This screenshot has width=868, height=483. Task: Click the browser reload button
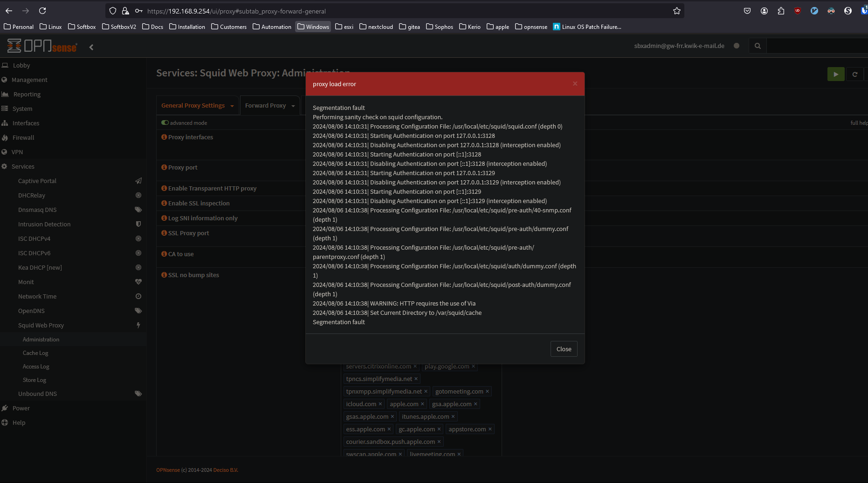pos(42,11)
